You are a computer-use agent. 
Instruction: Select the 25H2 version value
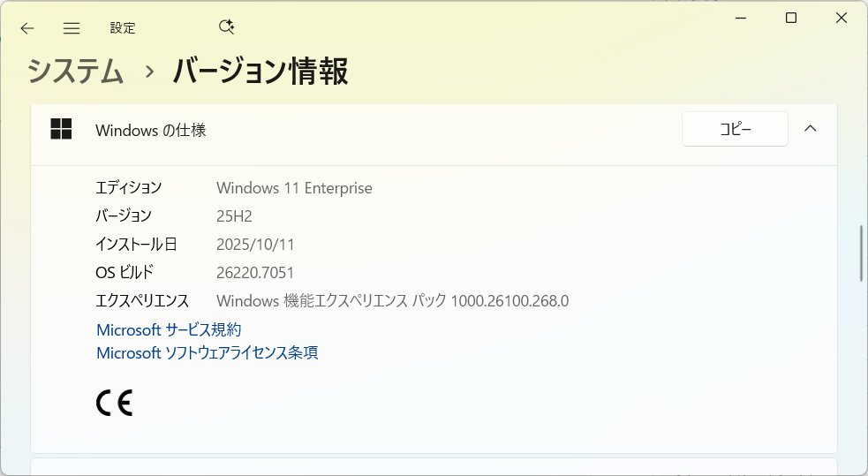click(x=234, y=215)
